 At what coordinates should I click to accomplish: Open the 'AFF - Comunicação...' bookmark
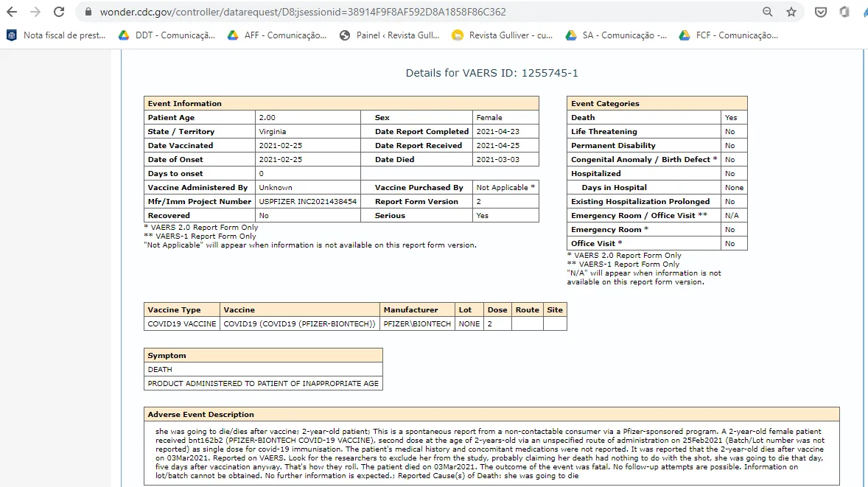click(277, 35)
